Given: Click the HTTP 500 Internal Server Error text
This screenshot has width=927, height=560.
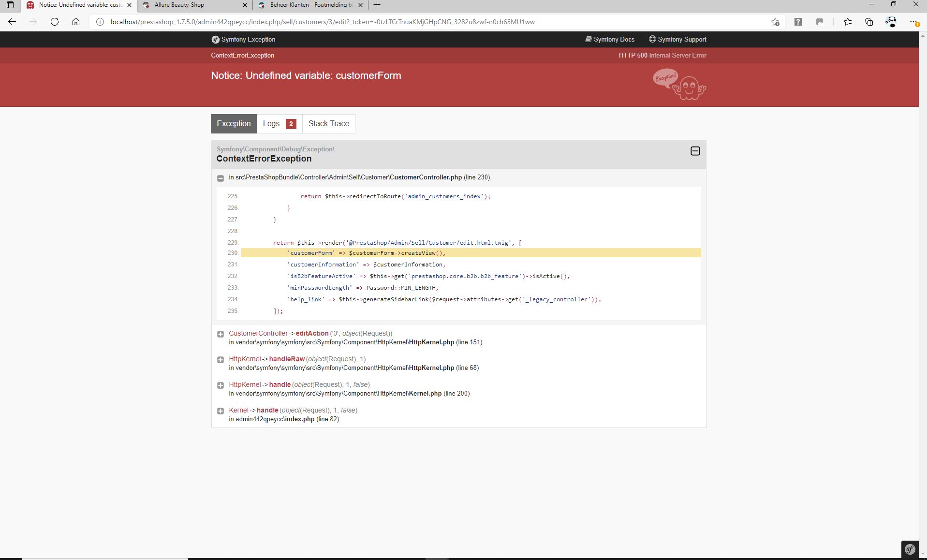Looking at the screenshot, I should 662,56.
